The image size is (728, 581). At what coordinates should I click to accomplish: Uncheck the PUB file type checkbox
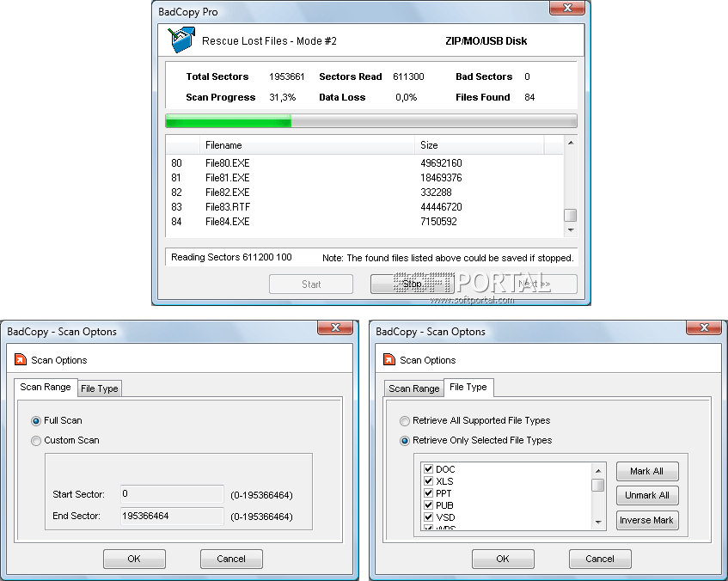tap(429, 505)
